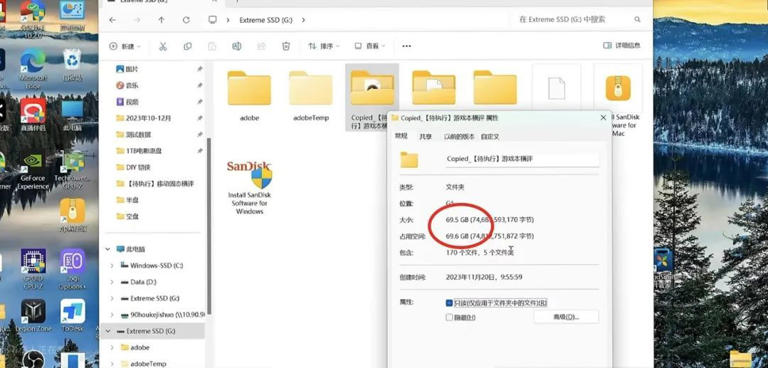Click the 69.6 GB size-on-disk value

456,236
